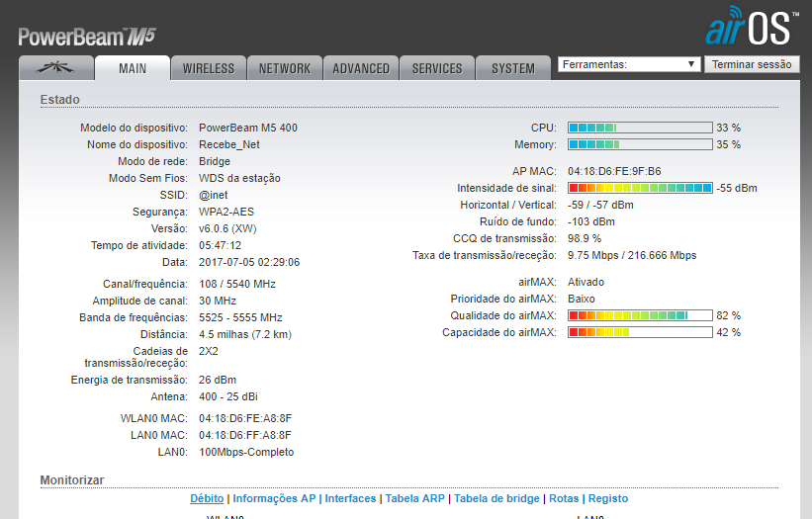Open the Registo link
This screenshot has height=519, width=812.
tap(608, 498)
